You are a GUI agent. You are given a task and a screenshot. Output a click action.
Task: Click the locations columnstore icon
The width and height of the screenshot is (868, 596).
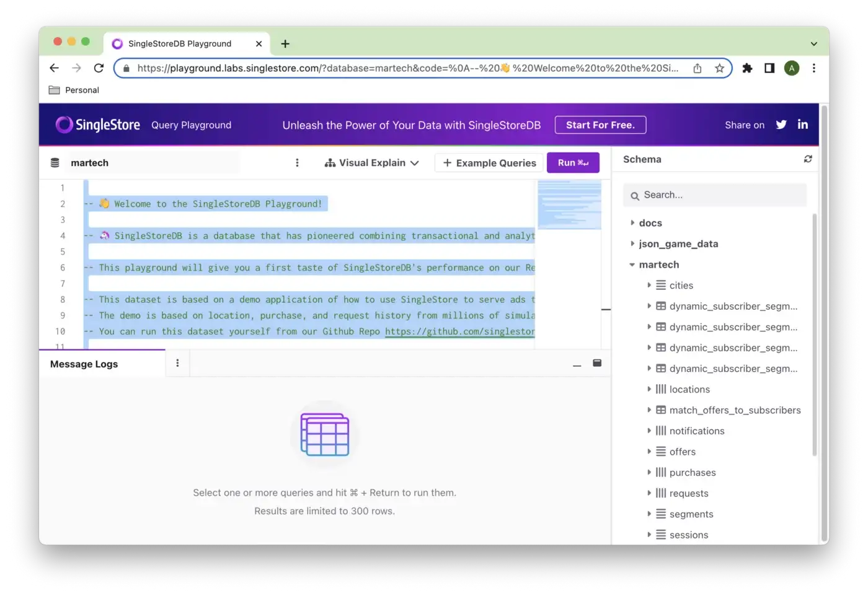click(661, 389)
